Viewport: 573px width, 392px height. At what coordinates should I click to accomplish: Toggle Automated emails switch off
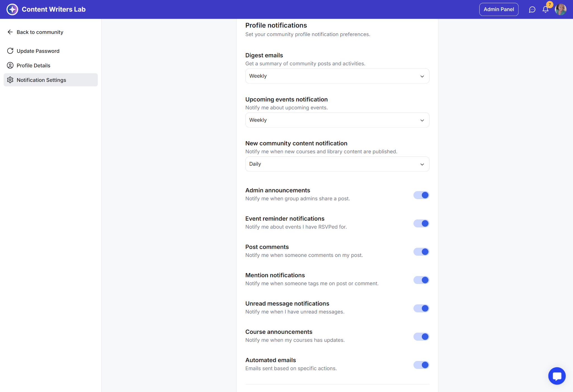click(x=421, y=365)
